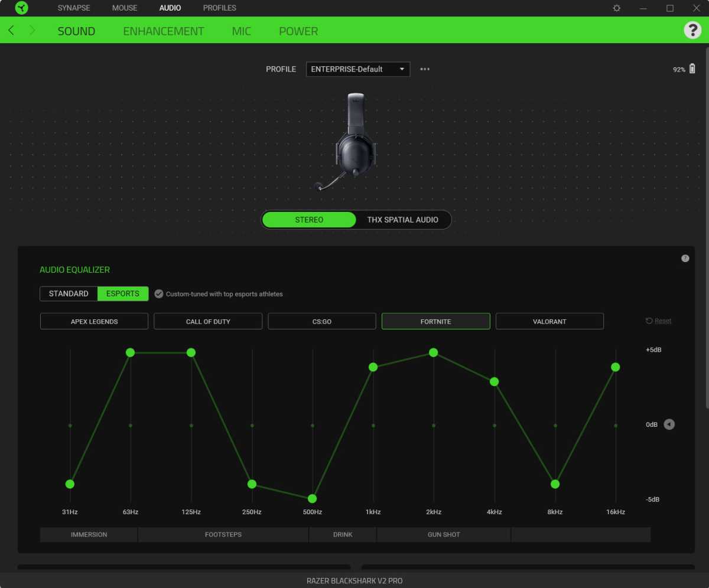Click the PROFILE label

click(281, 69)
